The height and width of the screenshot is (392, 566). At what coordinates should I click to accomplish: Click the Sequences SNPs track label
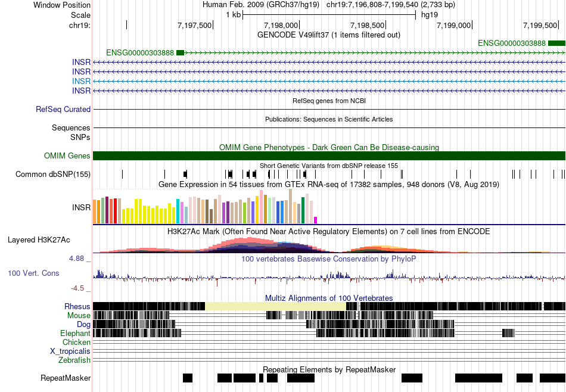[x=71, y=132]
